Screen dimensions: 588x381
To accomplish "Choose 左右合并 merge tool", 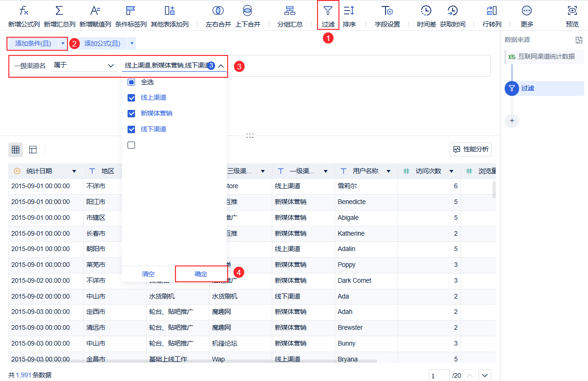I will pyautogui.click(x=218, y=17).
